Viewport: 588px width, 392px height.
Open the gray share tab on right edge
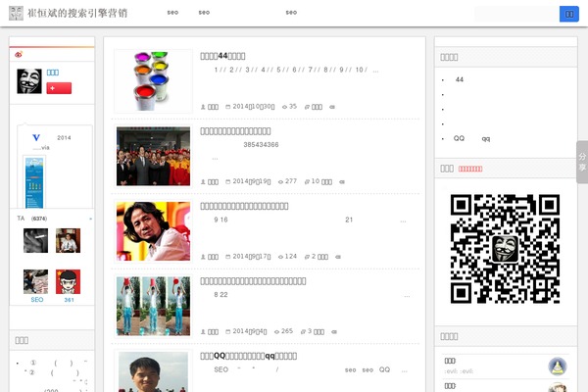(x=582, y=162)
